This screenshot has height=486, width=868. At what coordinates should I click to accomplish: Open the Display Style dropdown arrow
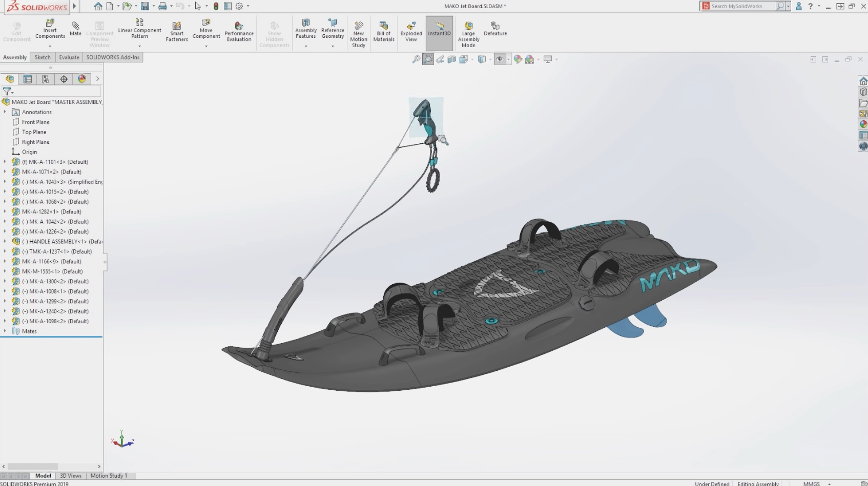coord(490,59)
